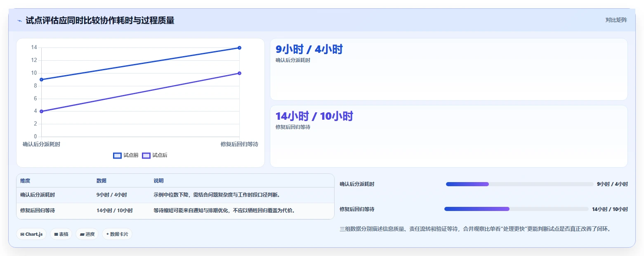This screenshot has height=256, width=644.
Task: Select the 表格 tag chip
Action: point(61,234)
